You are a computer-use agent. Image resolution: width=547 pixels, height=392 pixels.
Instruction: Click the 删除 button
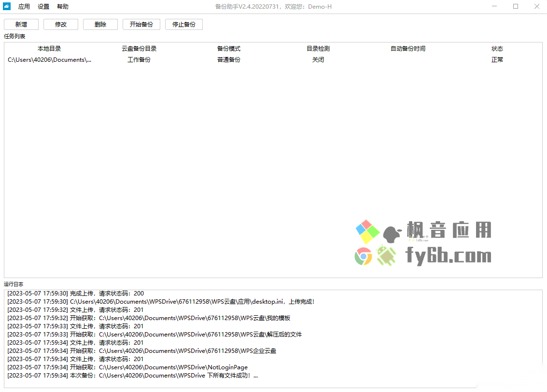pyautogui.click(x=100, y=25)
